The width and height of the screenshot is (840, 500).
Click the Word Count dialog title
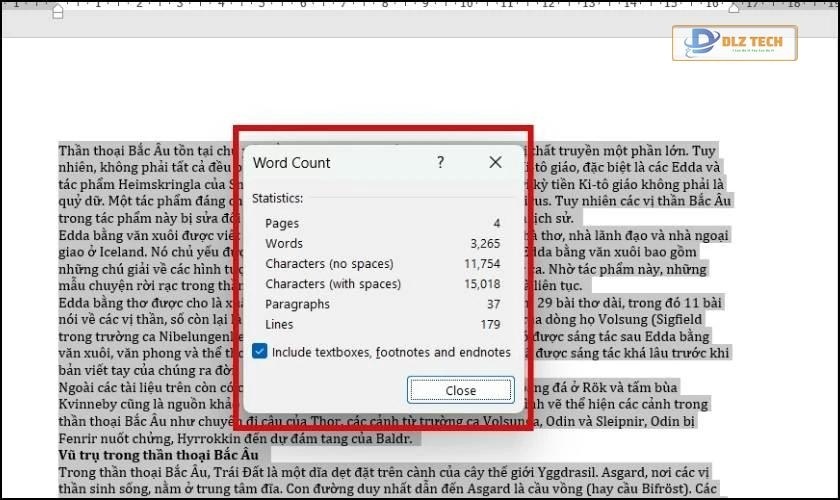coord(291,162)
